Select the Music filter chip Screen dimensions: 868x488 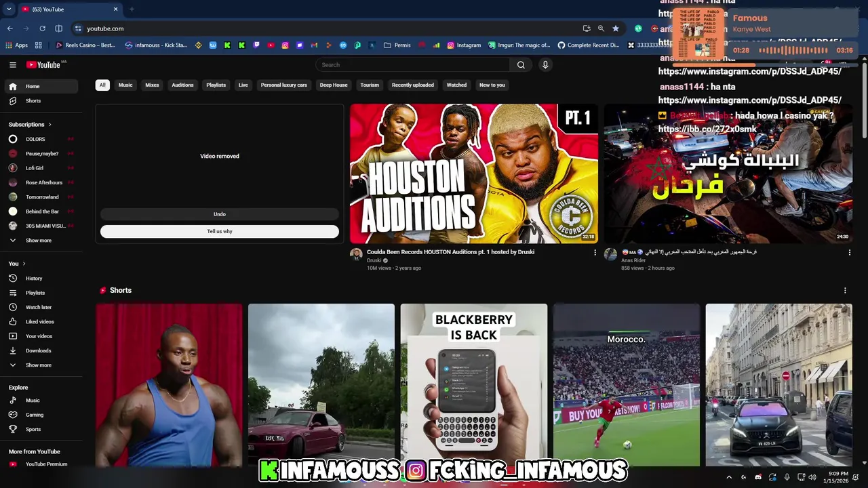125,85
